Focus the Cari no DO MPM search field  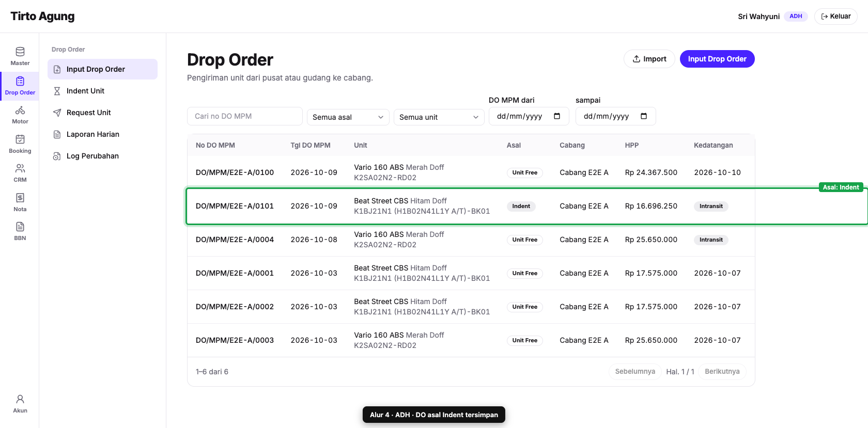(x=245, y=116)
